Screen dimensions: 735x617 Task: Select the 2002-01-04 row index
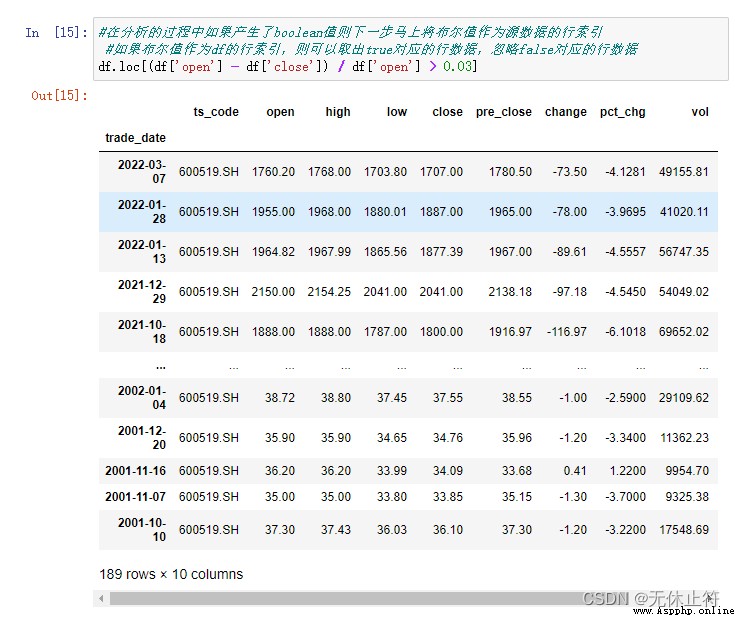tap(142, 398)
